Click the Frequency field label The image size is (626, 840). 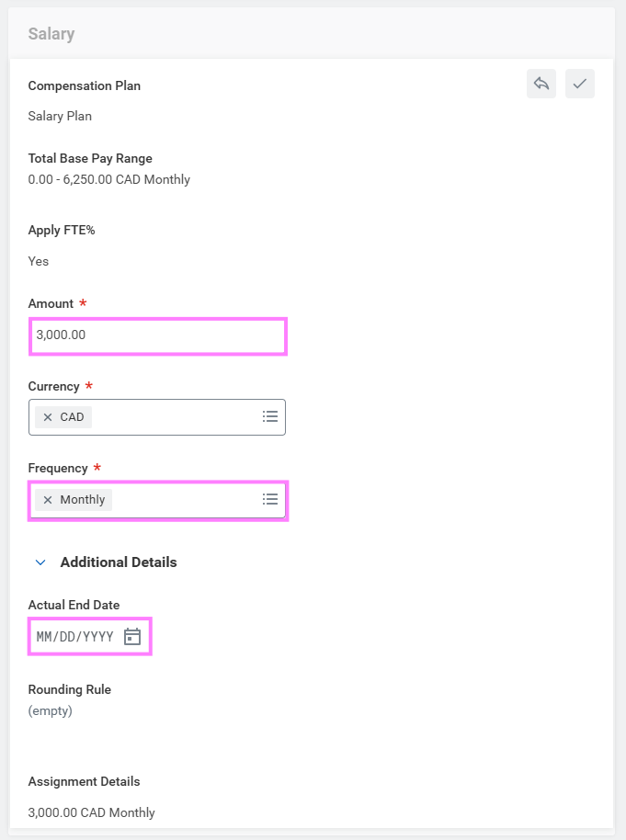tap(58, 468)
